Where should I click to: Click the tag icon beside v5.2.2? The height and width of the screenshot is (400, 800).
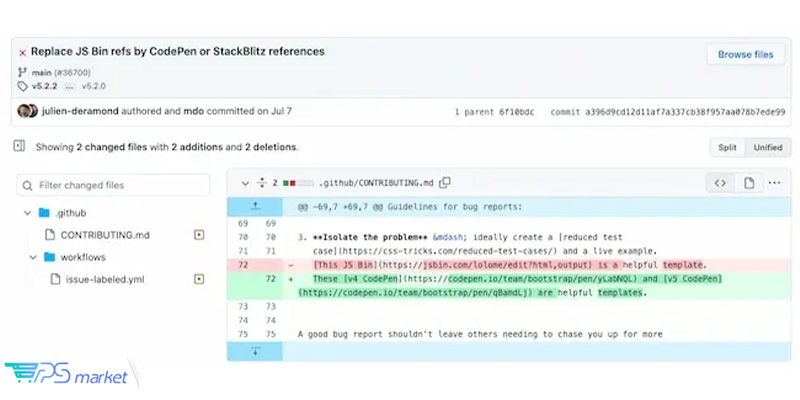[22, 86]
